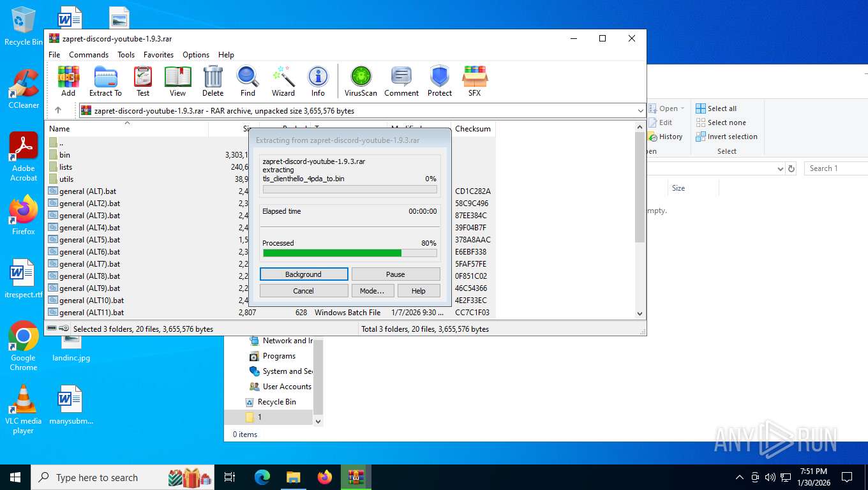Open the View toolbar icon
The image size is (868, 490).
tap(177, 81)
